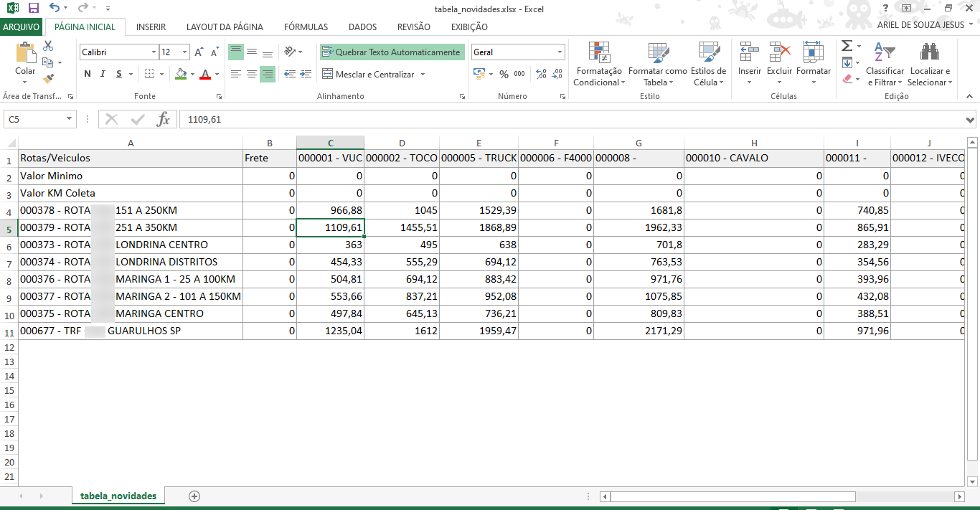Expand the Calibri font name dropdown

pyautogui.click(x=154, y=52)
